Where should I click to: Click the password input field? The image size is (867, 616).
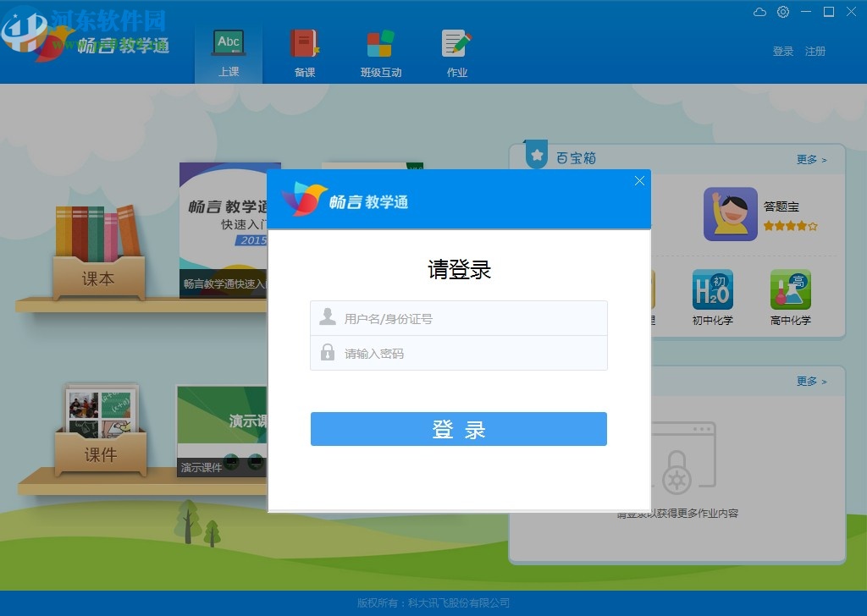pyautogui.click(x=458, y=353)
